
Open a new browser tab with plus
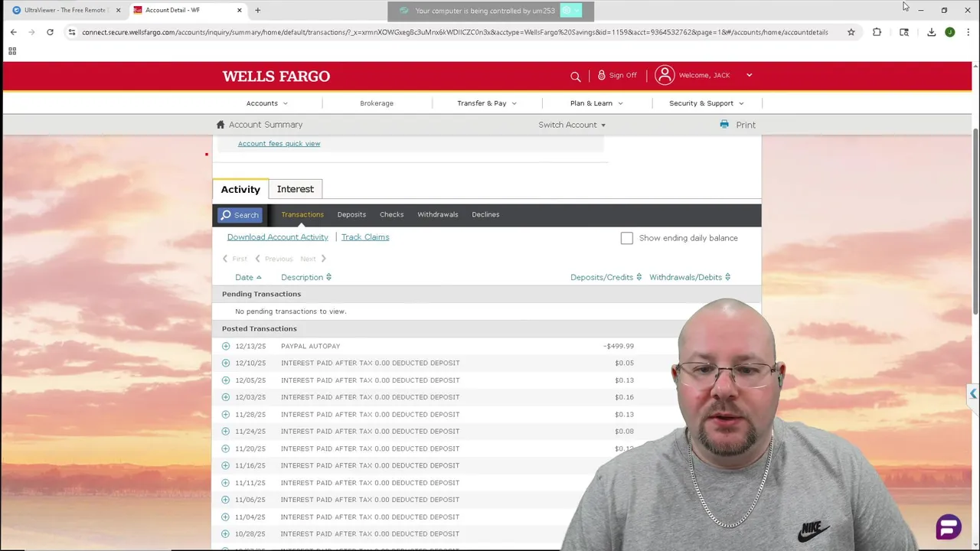[257, 10]
